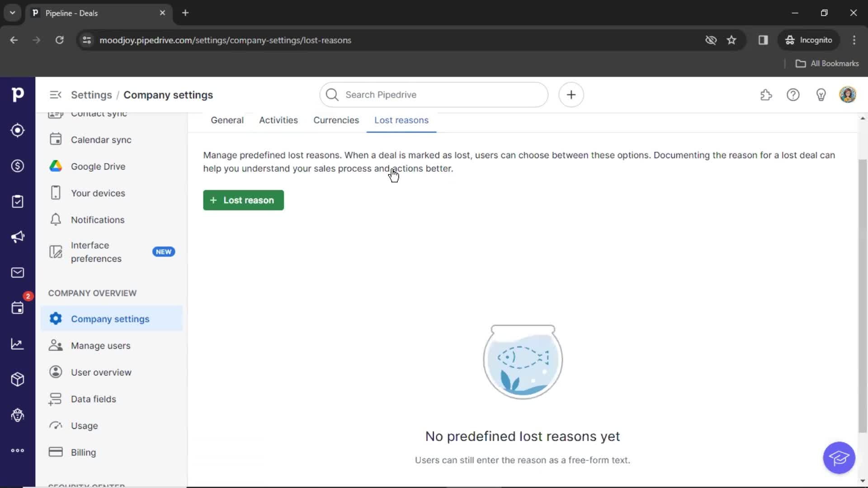Open the search Pipedrive input field
Screen dimensions: 868x488
pyautogui.click(x=434, y=95)
